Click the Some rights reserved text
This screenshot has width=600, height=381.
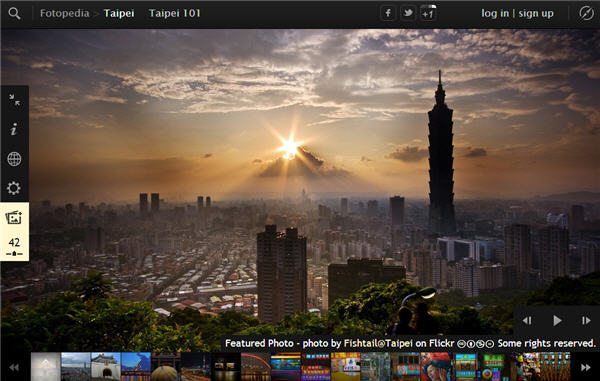[x=547, y=343]
